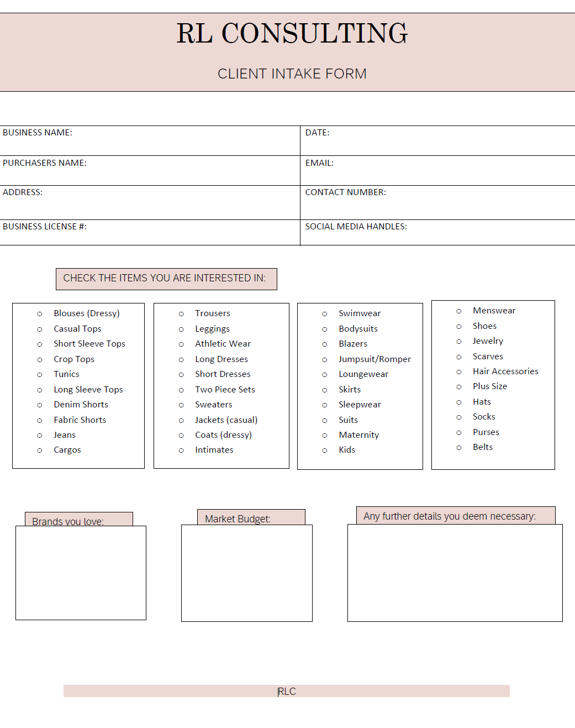Check the Belts bullet
This screenshot has height=728, width=575.
(x=459, y=448)
